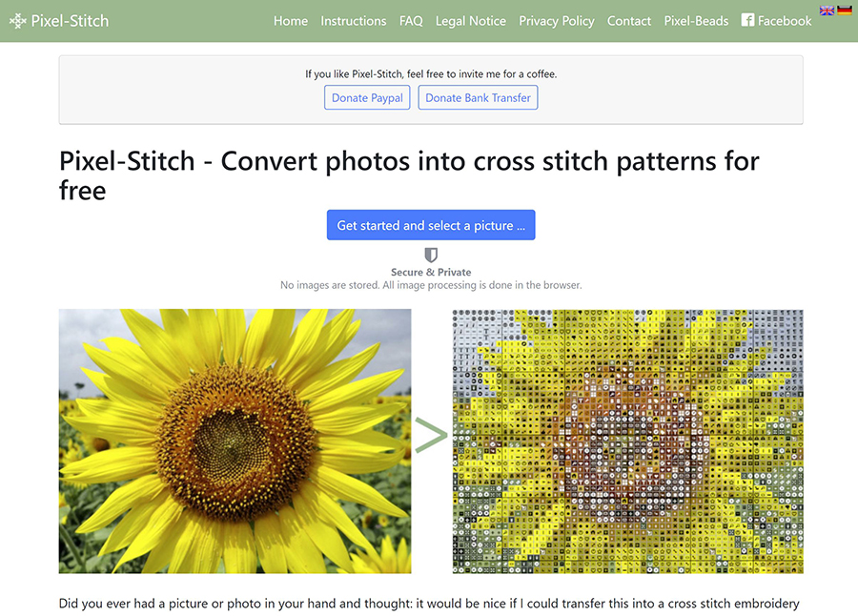
Task: Open the FAQ menu item
Action: pyautogui.click(x=411, y=21)
